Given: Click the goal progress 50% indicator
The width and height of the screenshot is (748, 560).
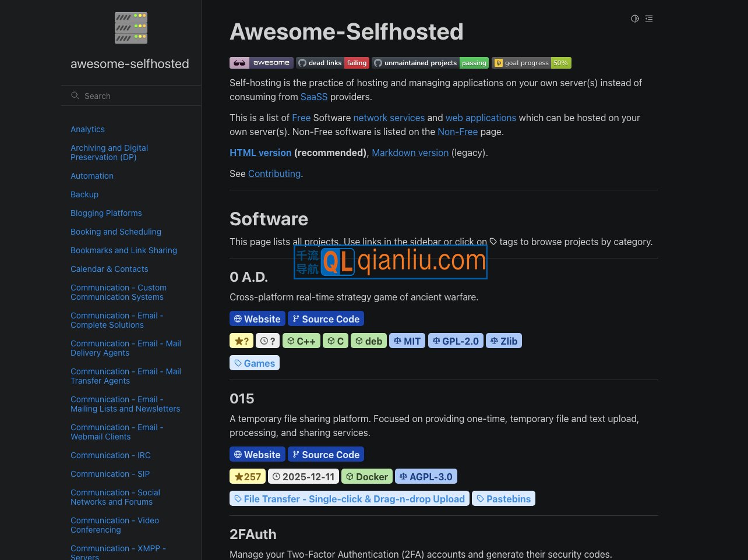Looking at the screenshot, I should click(531, 62).
